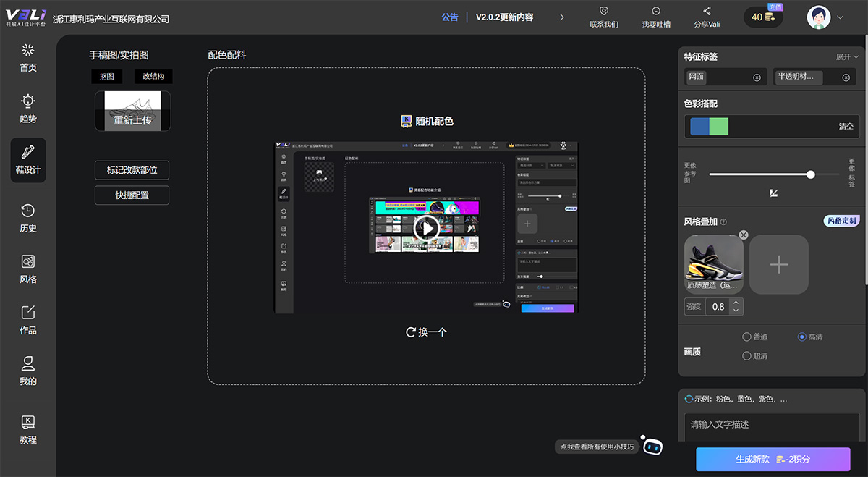Switch to the 改结构 tab
This screenshot has height=477, width=868.
pos(153,77)
